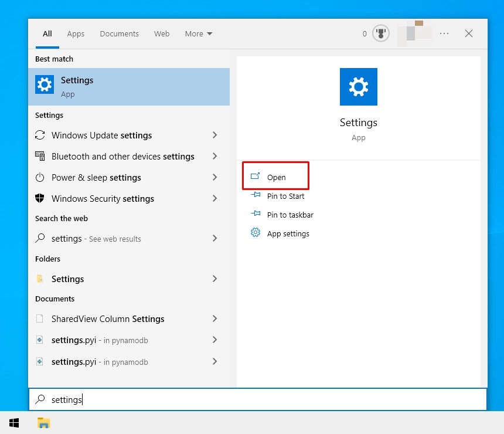Viewport: 504px width, 434px height.
Task: Open File Explorer from the taskbar
Action: [43, 422]
